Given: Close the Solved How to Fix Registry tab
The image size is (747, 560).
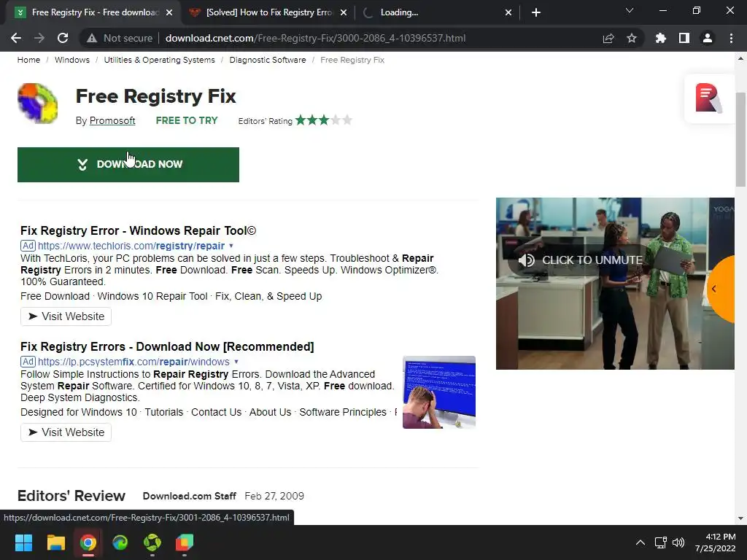Looking at the screenshot, I should pyautogui.click(x=344, y=12).
